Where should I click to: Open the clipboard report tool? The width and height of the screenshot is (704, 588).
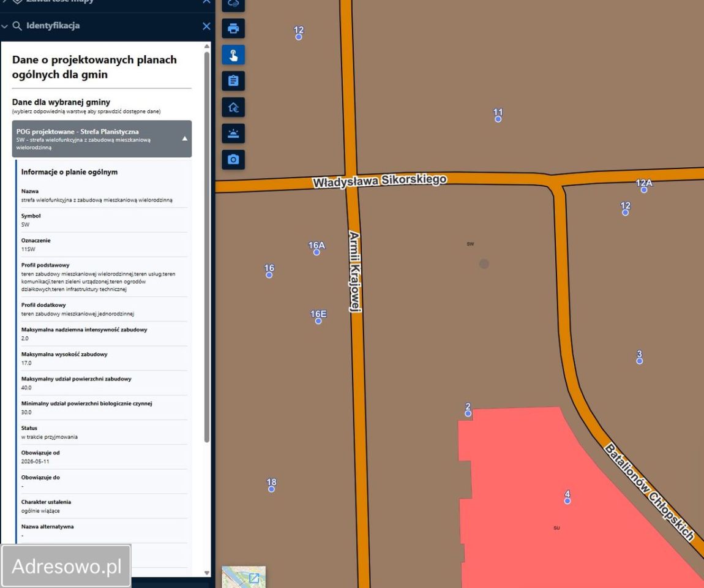pyautogui.click(x=233, y=81)
